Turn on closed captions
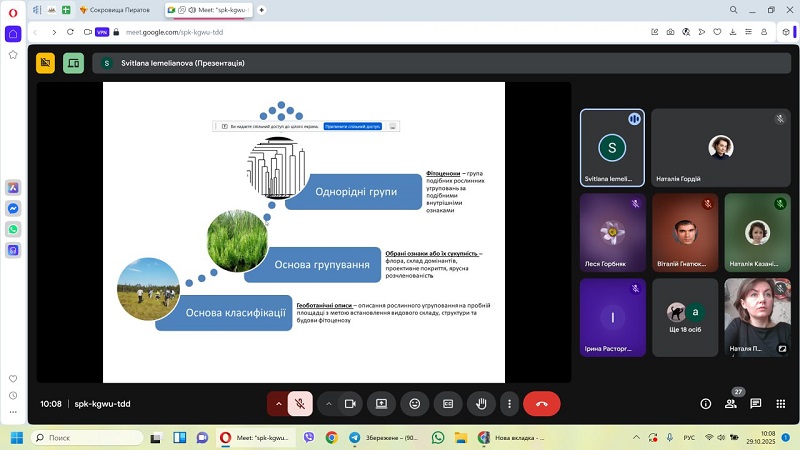The image size is (800, 450). coord(448,403)
